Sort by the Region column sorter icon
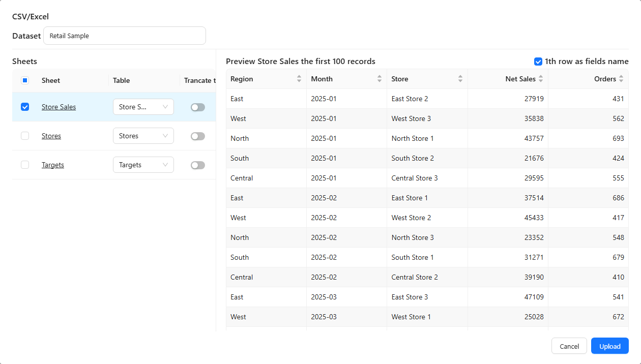 tap(299, 79)
